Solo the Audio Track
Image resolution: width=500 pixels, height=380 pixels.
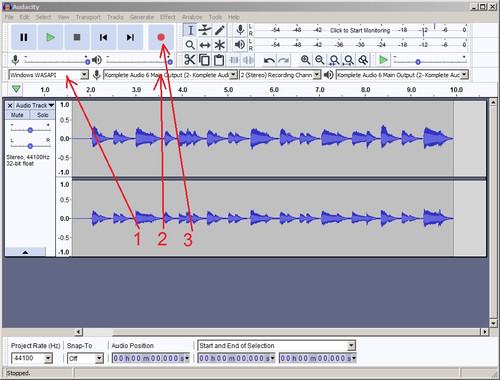[x=43, y=115]
